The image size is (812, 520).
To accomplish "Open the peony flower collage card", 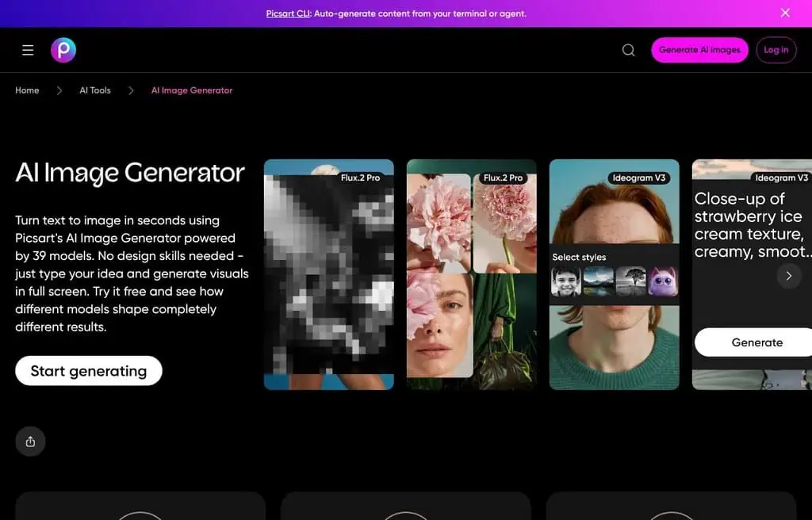I will click(x=471, y=274).
